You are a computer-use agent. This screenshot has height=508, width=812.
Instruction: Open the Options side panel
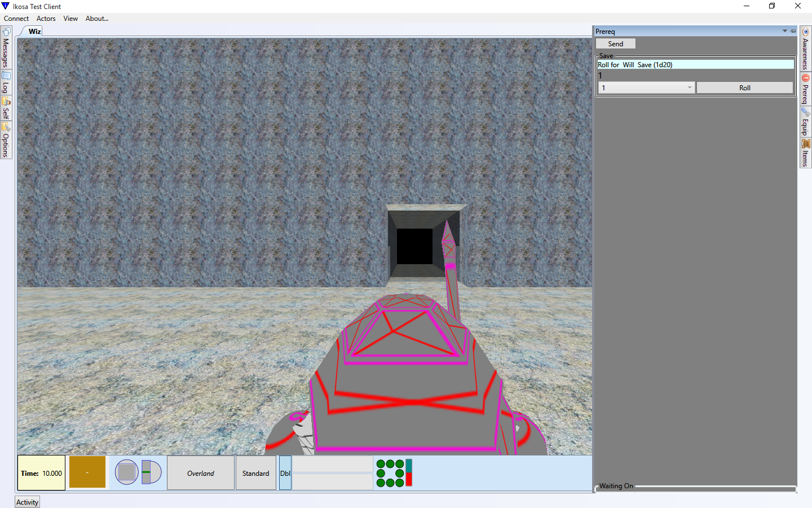pos(6,141)
